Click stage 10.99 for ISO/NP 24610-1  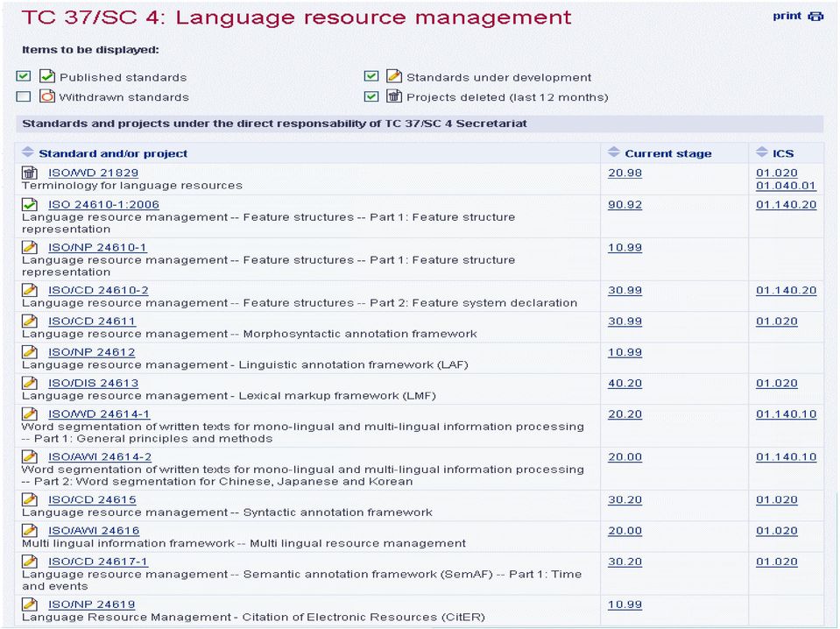pos(625,248)
